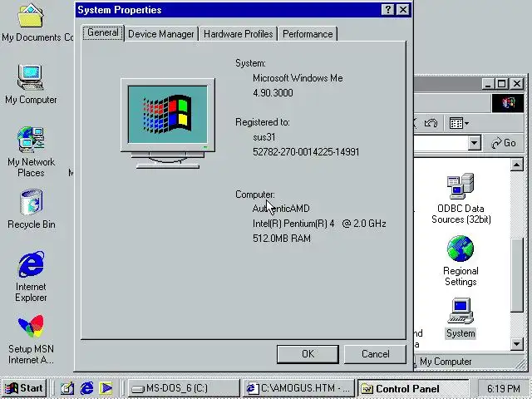Click the help question mark button
The width and height of the screenshot is (532, 399).
(388, 10)
